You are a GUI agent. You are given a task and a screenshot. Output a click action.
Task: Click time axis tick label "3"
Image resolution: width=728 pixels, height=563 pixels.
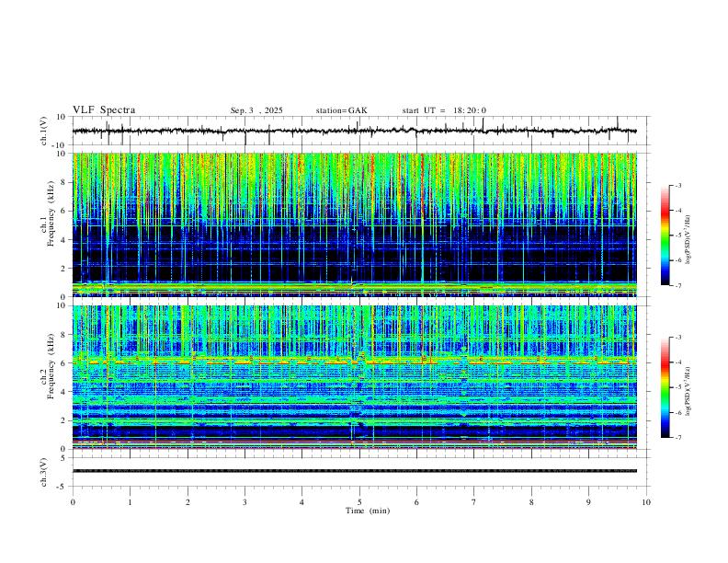(245, 502)
